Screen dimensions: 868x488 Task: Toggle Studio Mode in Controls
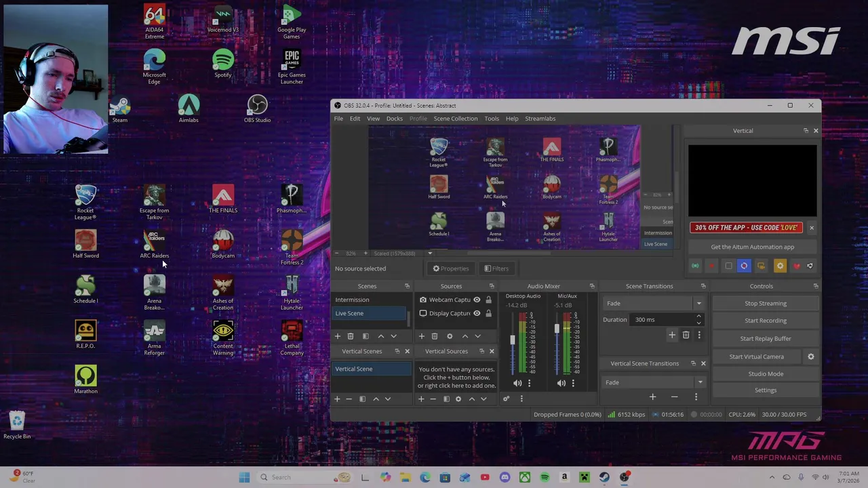[x=766, y=373]
